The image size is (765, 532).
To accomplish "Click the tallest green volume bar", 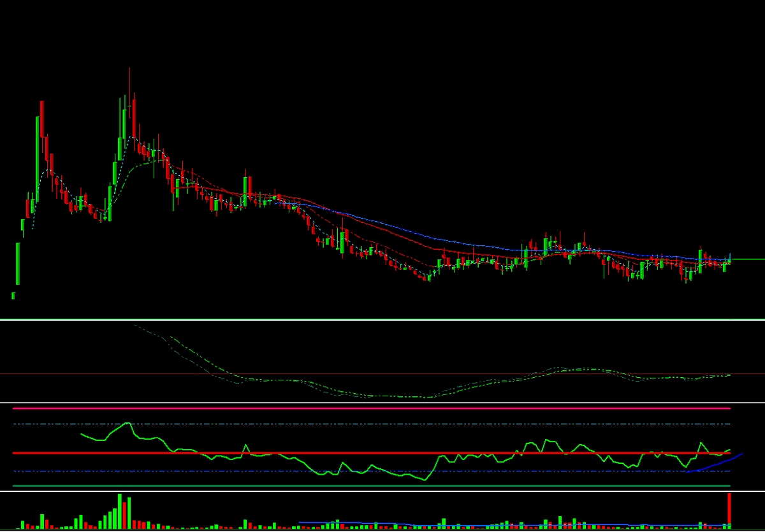I will click(x=119, y=511).
